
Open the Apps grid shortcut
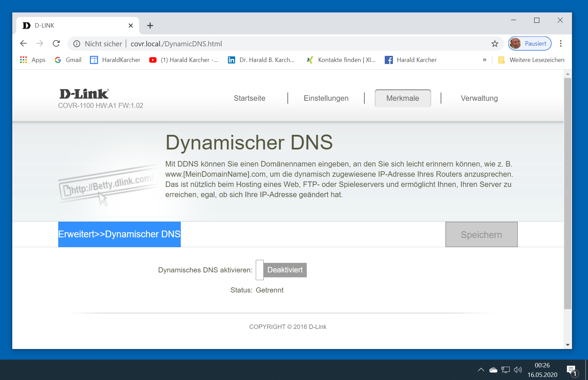click(33, 60)
